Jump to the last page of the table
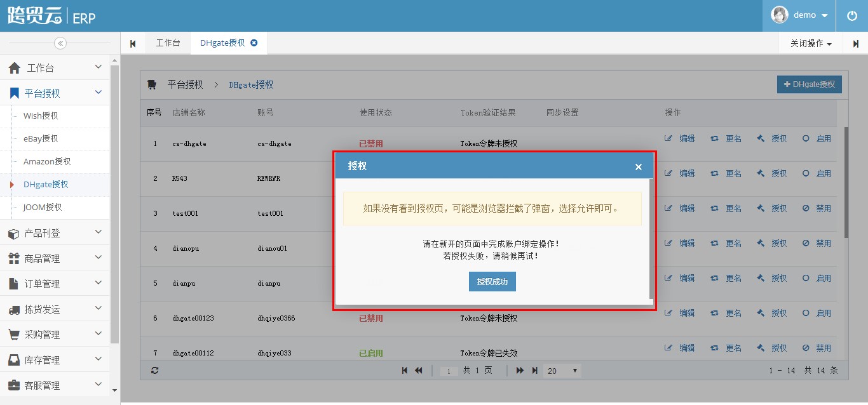This screenshot has width=868, height=405. [534, 370]
